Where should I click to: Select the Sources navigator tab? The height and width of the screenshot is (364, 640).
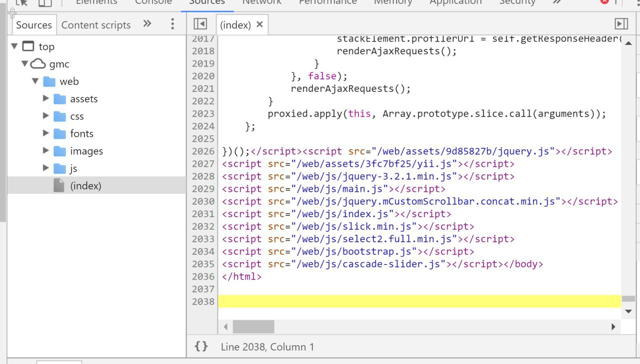click(x=34, y=24)
